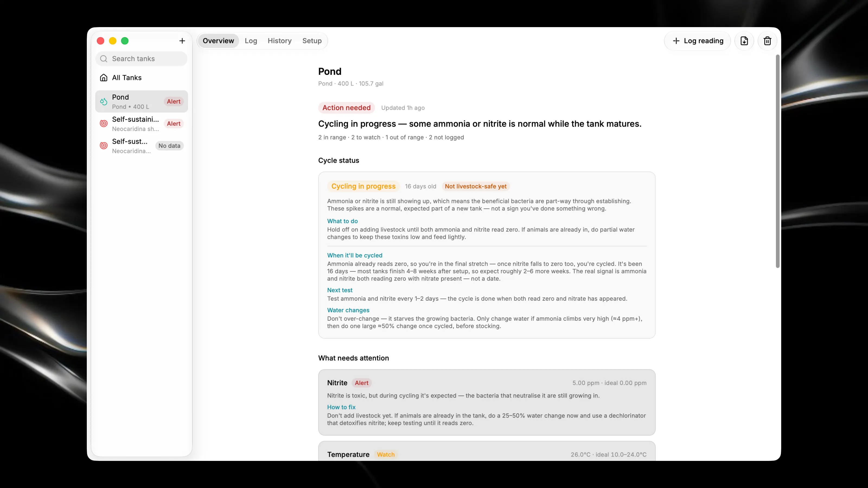Click Not livestock-safe yet badge
868x488 pixels.
coord(476,186)
